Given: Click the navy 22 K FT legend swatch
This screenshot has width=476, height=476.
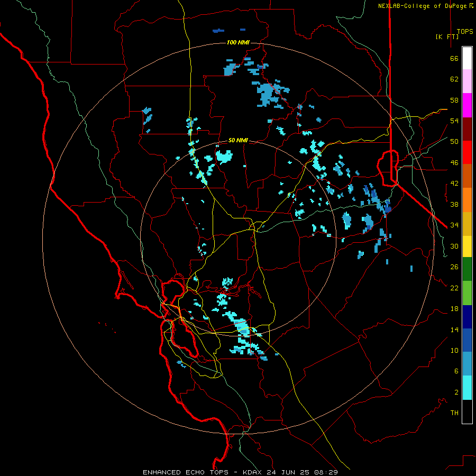Looking at the screenshot, I should (x=467, y=317).
